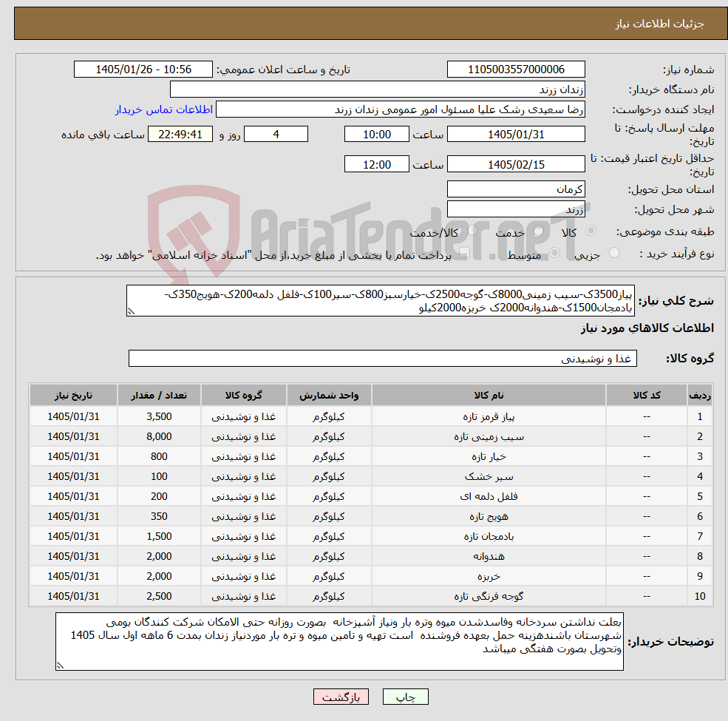Click the request creator name field
Screen dimensions: 728x721
pos(400,109)
